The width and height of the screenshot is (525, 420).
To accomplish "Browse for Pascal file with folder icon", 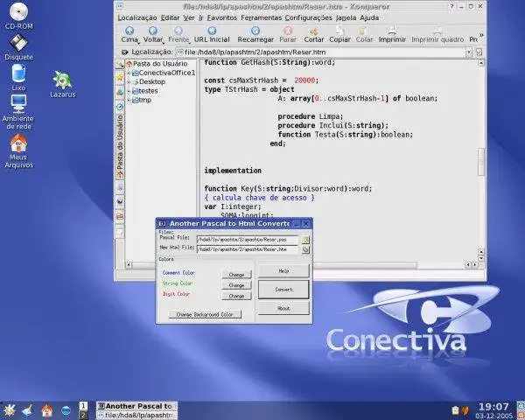I will pos(305,240).
